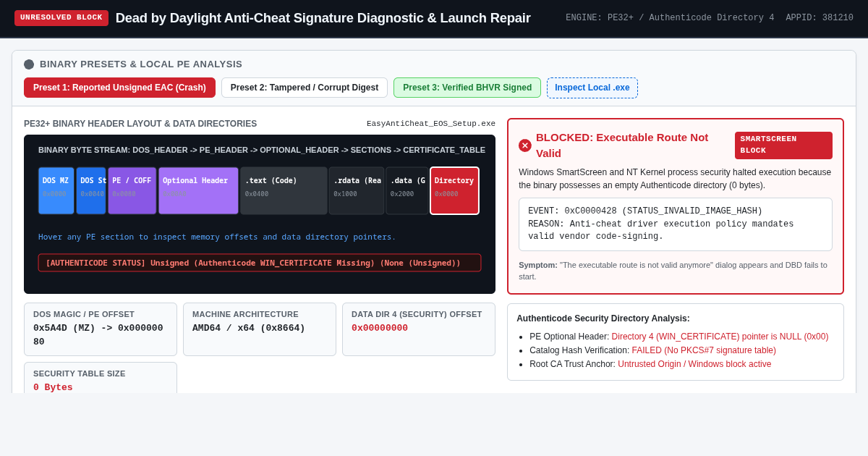The width and height of the screenshot is (868, 456).
Task: Click the Untrusted Origin / Windows block active text
Action: click(x=694, y=364)
